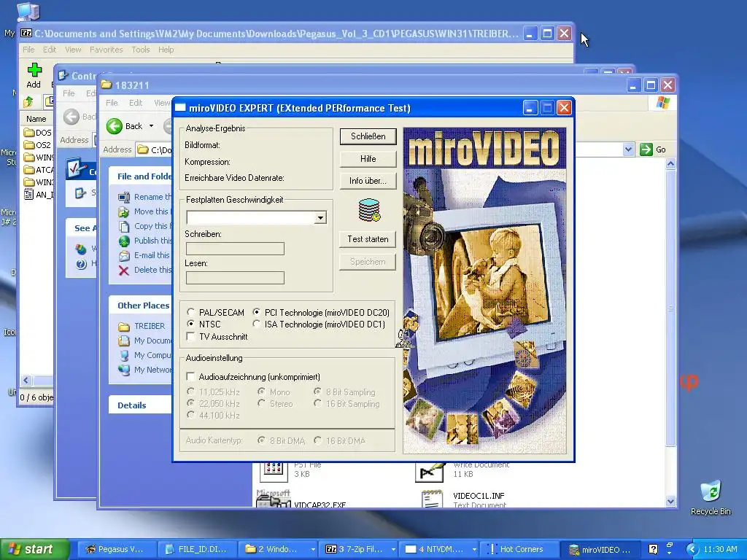The height and width of the screenshot is (560, 747).
Task: Click the Windows start button
Action: pyautogui.click(x=34, y=549)
